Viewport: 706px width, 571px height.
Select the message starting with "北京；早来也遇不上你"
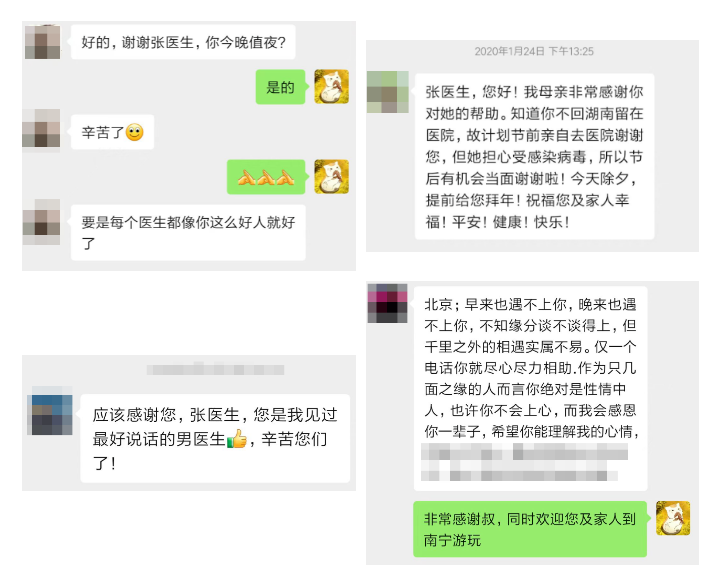click(531, 388)
